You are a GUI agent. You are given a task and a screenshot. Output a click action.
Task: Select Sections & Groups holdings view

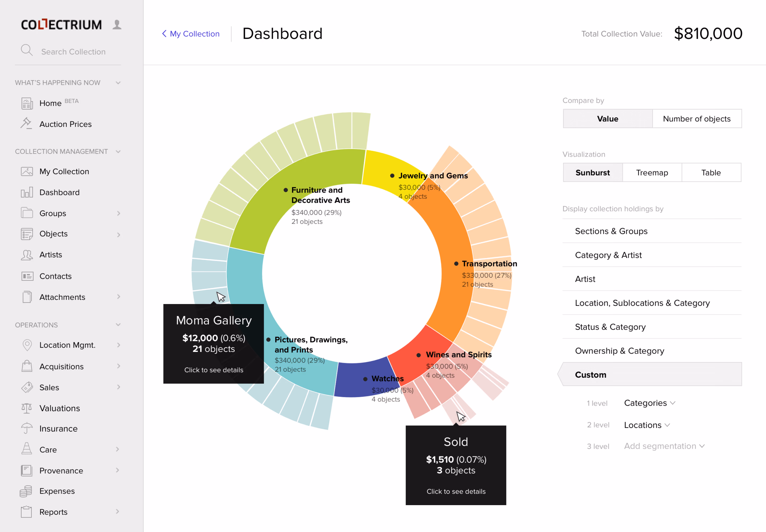tap(652, 231)
